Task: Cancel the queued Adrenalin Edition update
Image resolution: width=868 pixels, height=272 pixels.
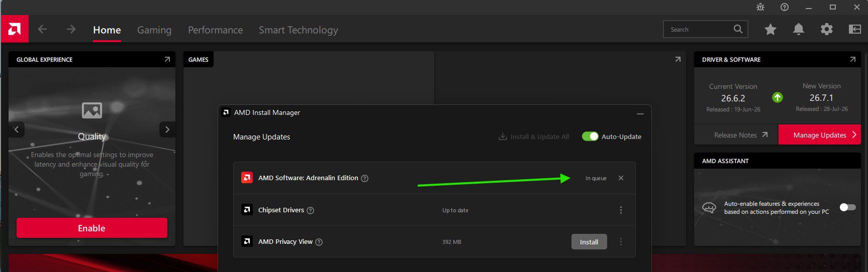Action: 621,178
